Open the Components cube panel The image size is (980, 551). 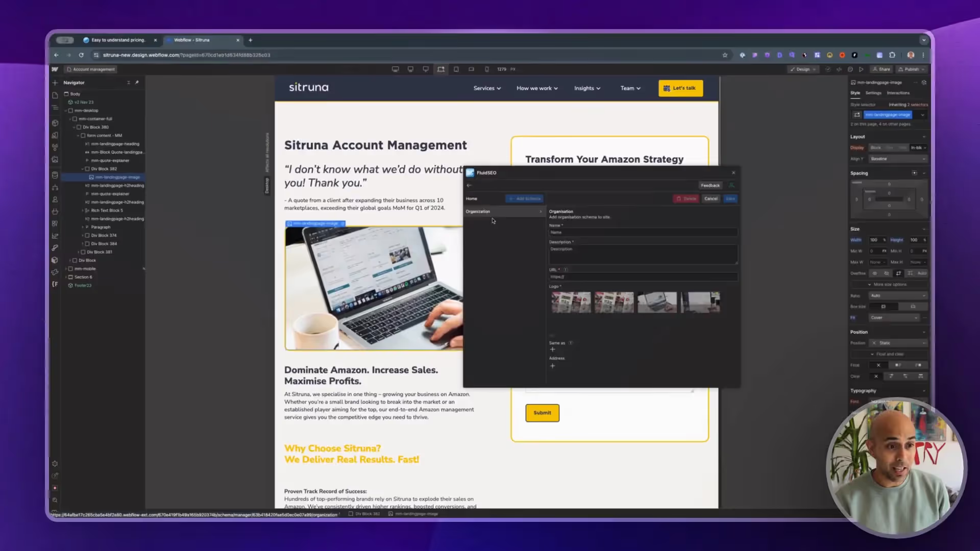[x=55, y=123]
